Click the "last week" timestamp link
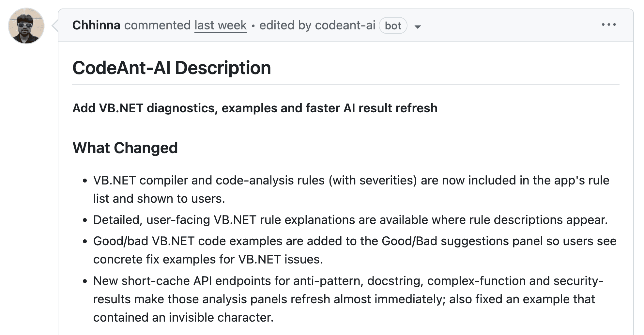The image size is (644, 335). click(x=220, y=25)
